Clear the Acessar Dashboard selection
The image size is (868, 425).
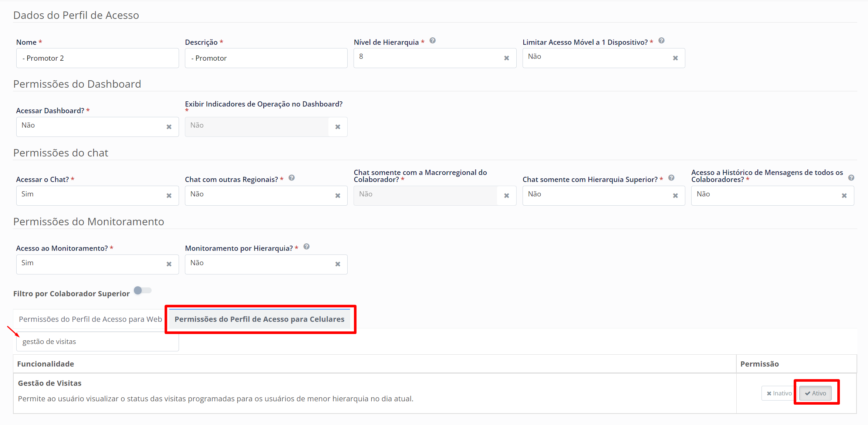(x=169, y=127)
